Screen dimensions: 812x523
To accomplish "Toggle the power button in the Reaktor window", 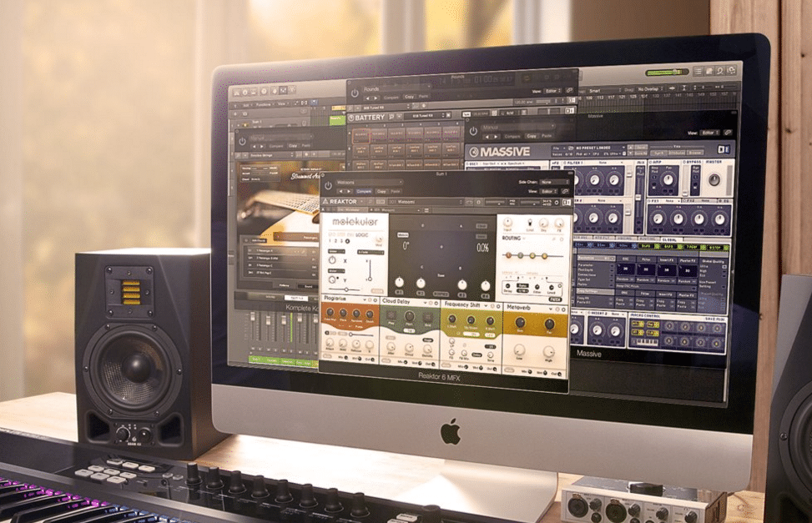I will click(x=328, y=185).
